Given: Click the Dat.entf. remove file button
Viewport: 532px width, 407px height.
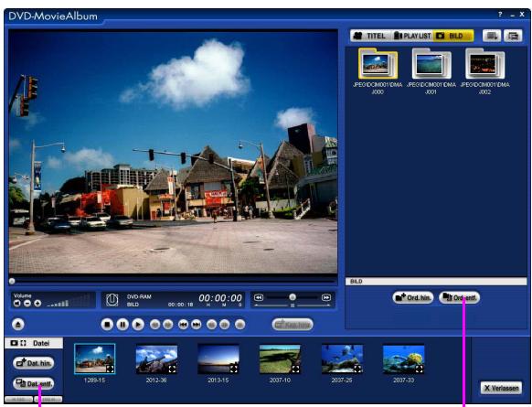Looking at the screenshot, I should click(34, 383).
